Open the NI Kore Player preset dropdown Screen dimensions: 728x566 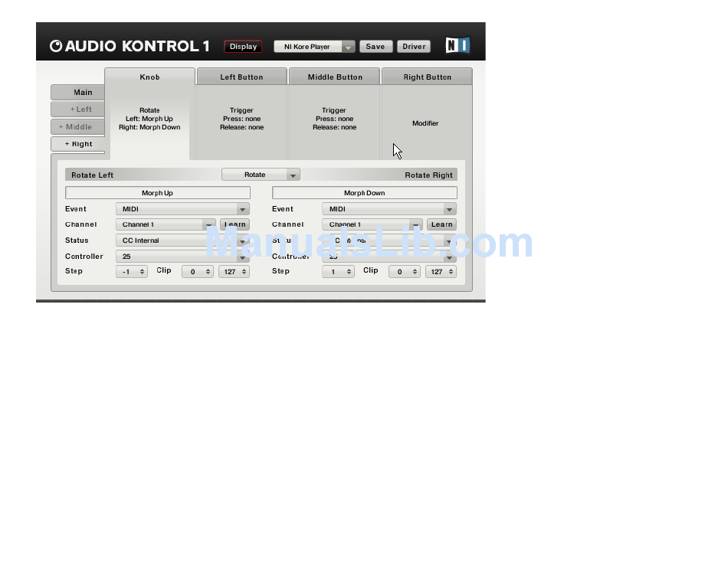click(314, 47)
